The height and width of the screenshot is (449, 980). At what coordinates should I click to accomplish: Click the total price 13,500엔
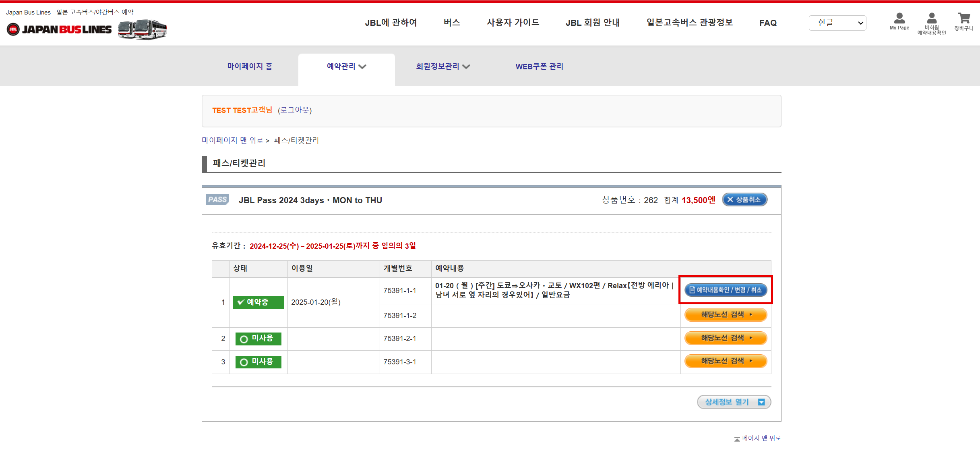point(699,200)
